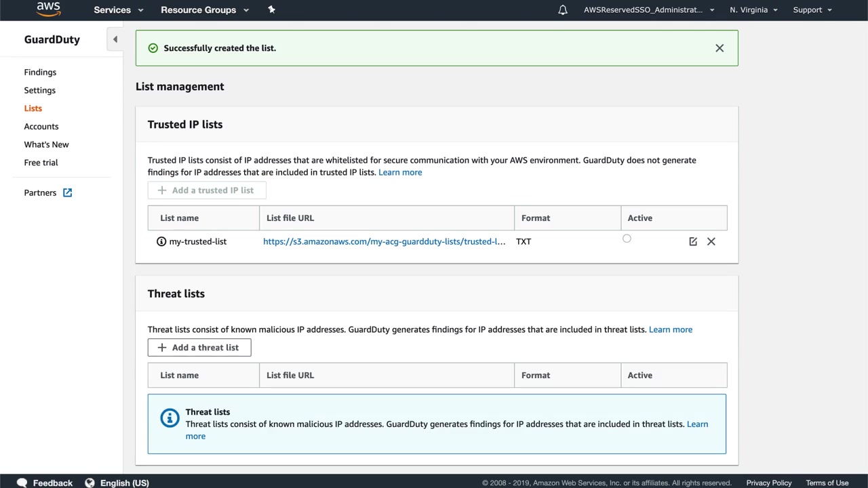868x488 pixels.
Task: Change language from English (US)
Action: tap(117, 483)
